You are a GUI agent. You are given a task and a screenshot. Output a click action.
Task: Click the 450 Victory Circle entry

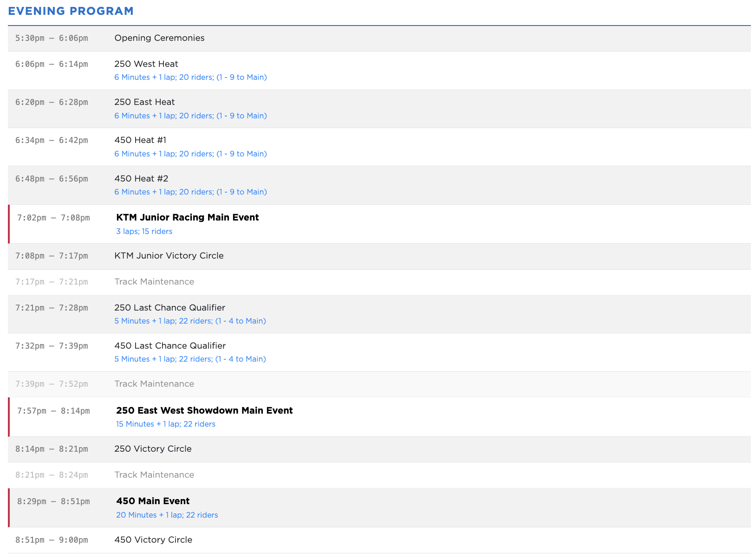coord(153,540)
